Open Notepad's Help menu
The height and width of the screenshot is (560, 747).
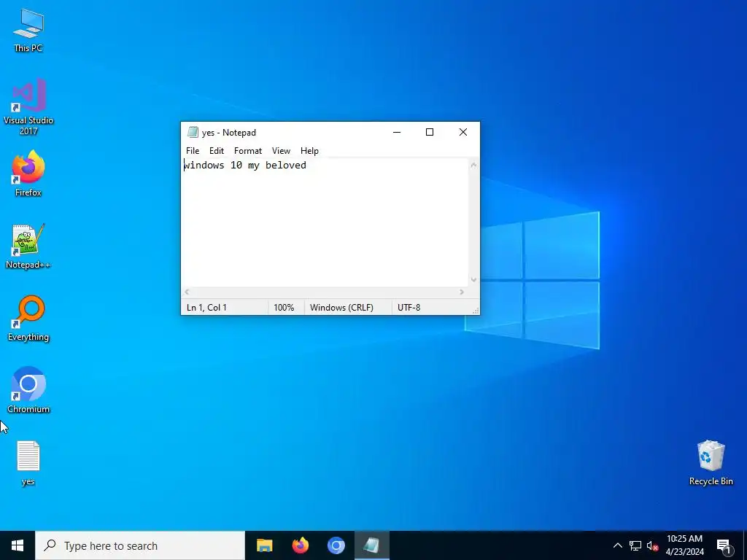click(x=309, y=150)
